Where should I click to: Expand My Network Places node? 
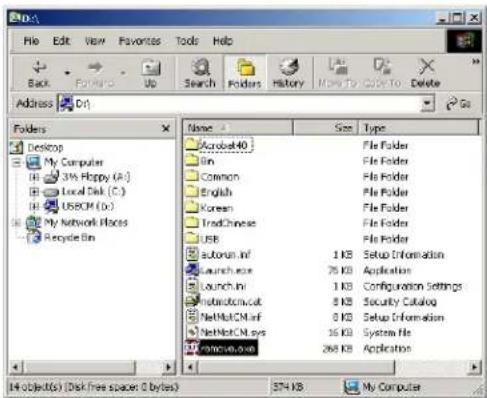16,222
